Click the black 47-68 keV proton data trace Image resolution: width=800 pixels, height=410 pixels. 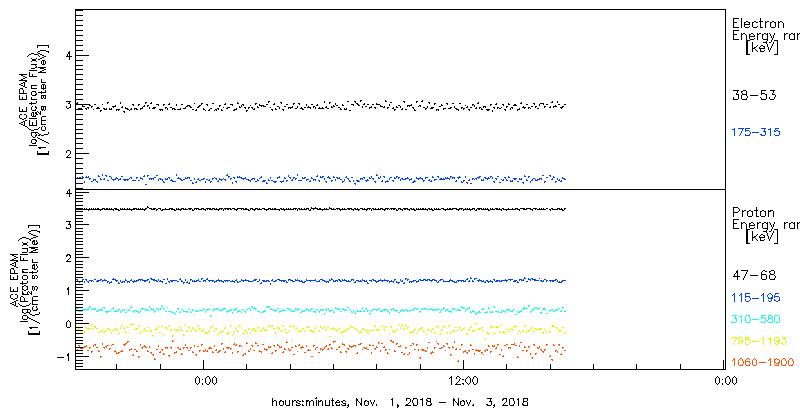(321, 209)
